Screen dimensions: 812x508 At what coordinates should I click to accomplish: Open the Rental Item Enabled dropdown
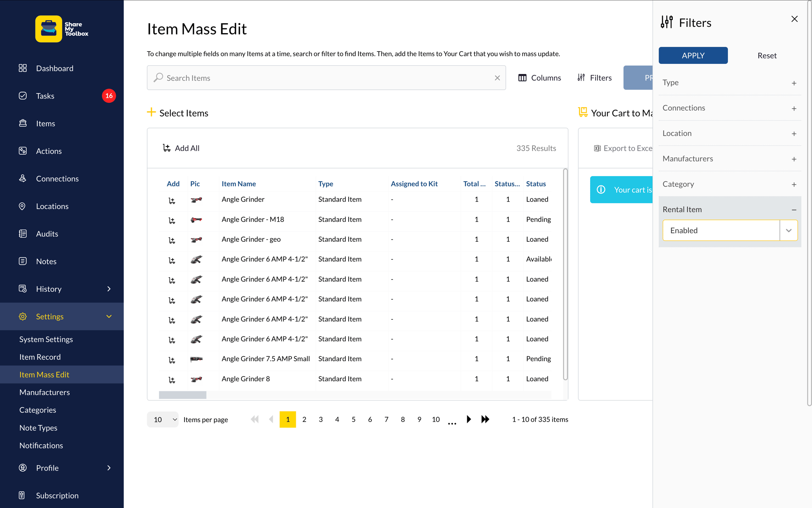click(x=730, y=230)
